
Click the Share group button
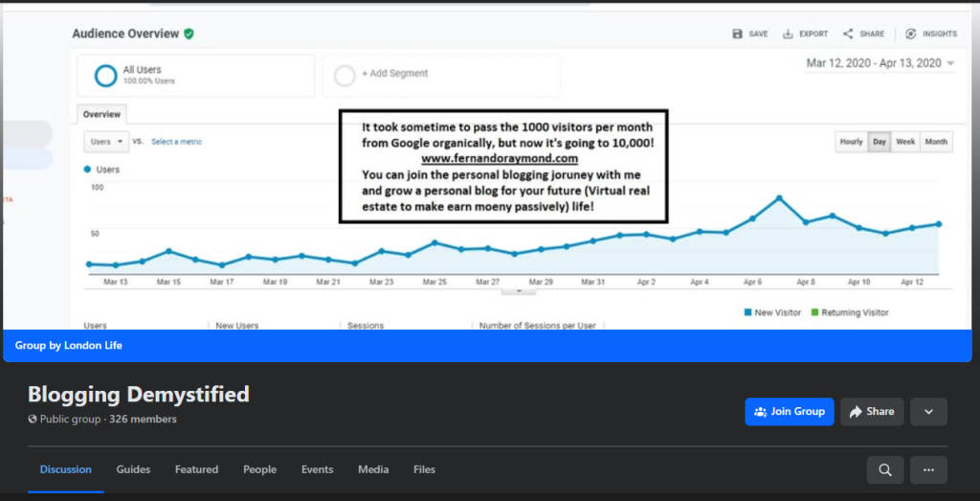pos(871,412)
